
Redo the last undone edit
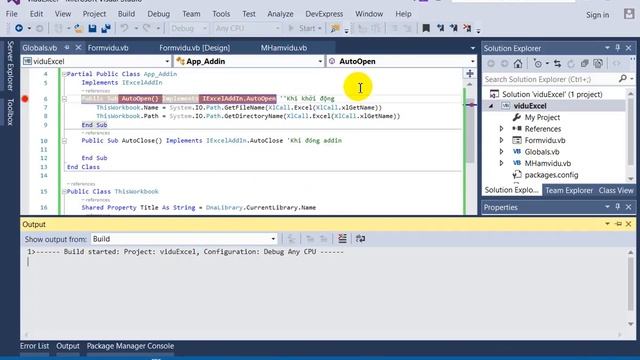point(147,28)
